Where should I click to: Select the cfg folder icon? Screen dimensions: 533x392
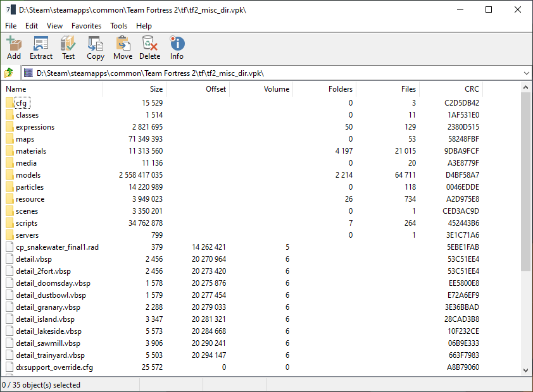pos(9,103)
